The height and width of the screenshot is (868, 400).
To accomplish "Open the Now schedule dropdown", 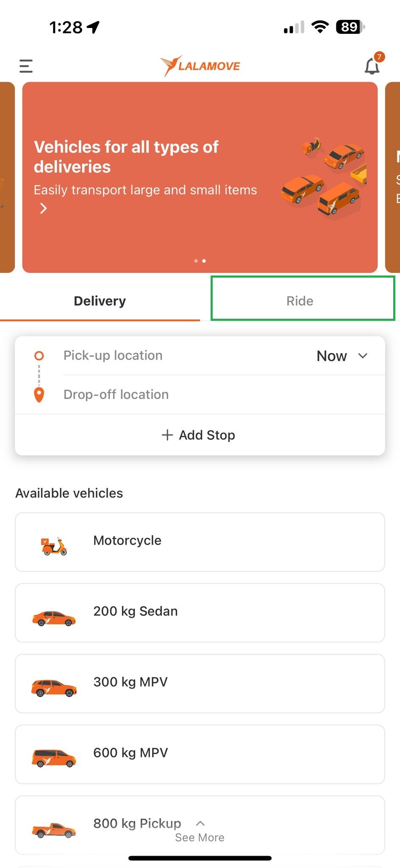I will 342,356.
